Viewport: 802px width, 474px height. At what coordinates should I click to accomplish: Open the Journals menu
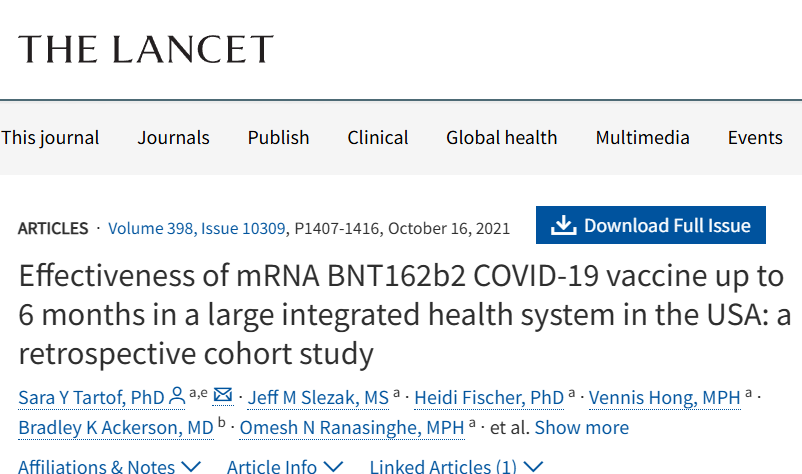pyautogui.click(x=173, y=138)
